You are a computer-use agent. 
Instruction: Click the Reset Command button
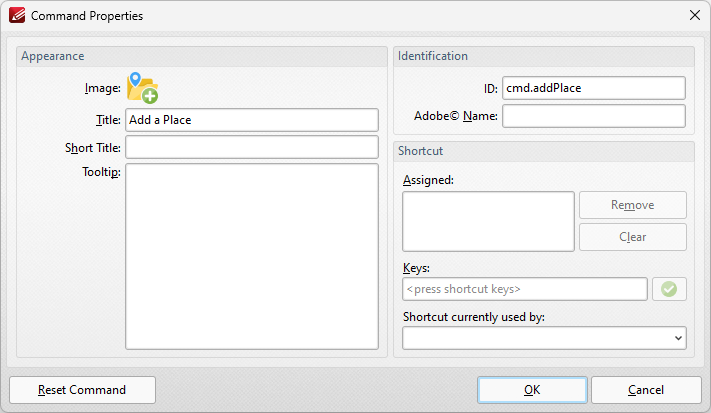pyautogui.click(x=82, y=390)
